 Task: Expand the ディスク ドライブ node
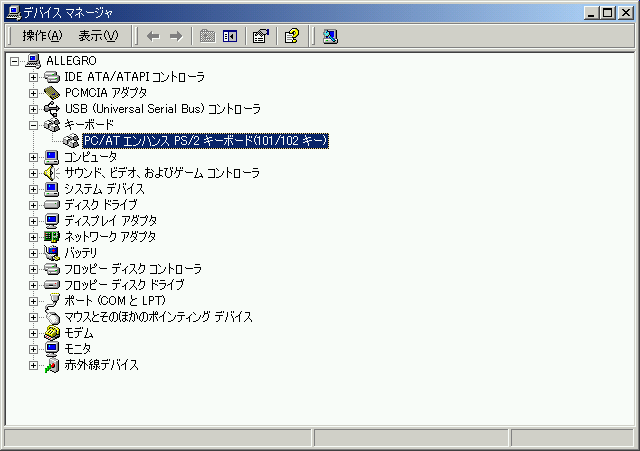pyautogui.click(x=33, y=205)
